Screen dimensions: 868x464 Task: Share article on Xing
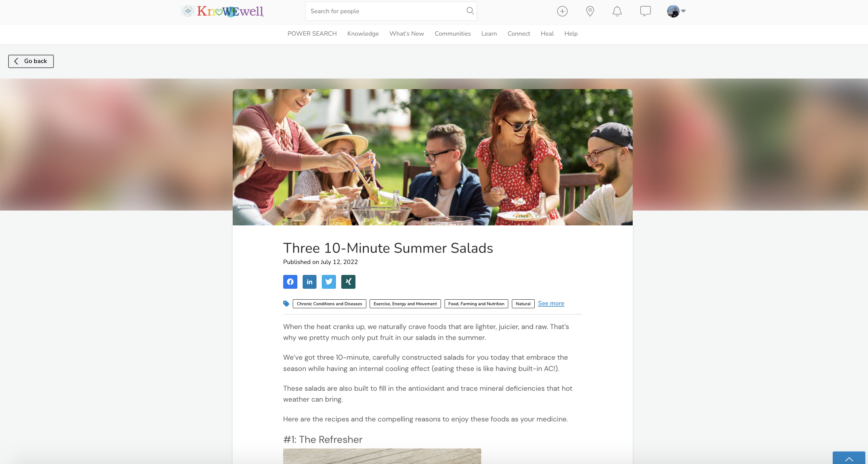349,282
